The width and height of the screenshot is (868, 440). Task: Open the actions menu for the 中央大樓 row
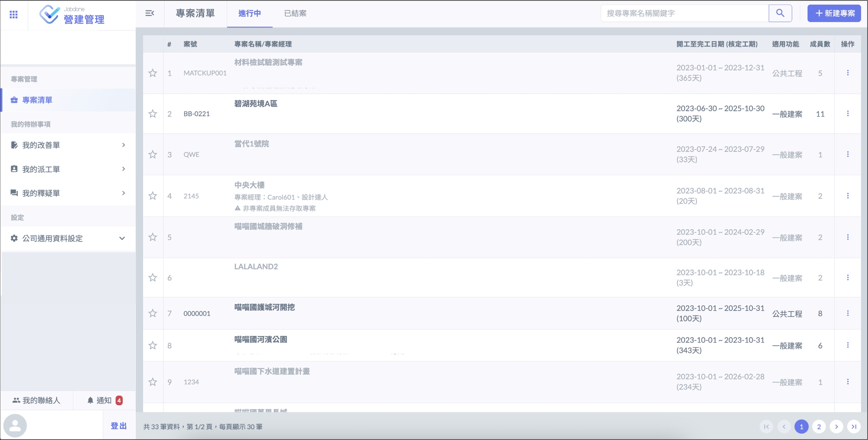click(848, 196)
